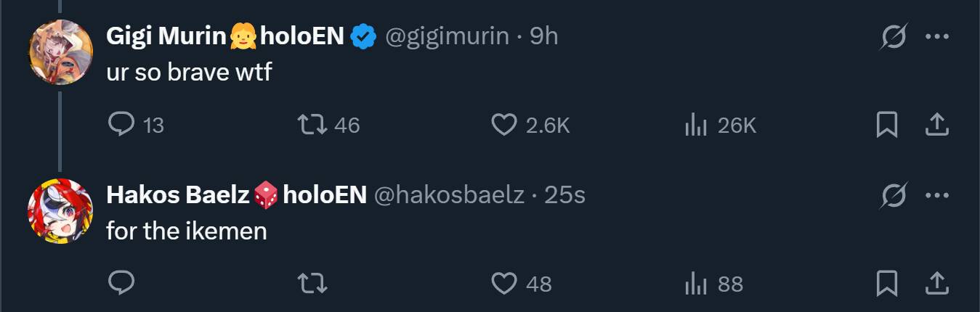This screenshot has height=312, width=980.
Task: Like Gigi Murin's tweet
Action: click(x=503, y=125)
